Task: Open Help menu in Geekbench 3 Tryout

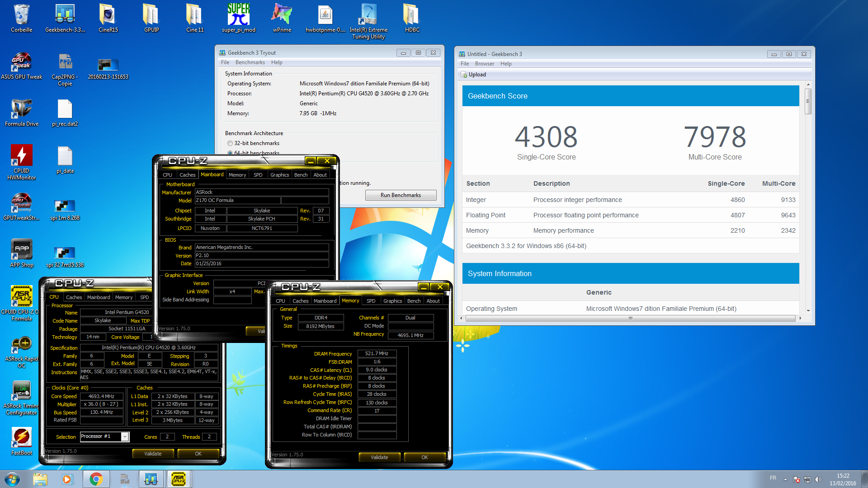Action: coord(277,62)
